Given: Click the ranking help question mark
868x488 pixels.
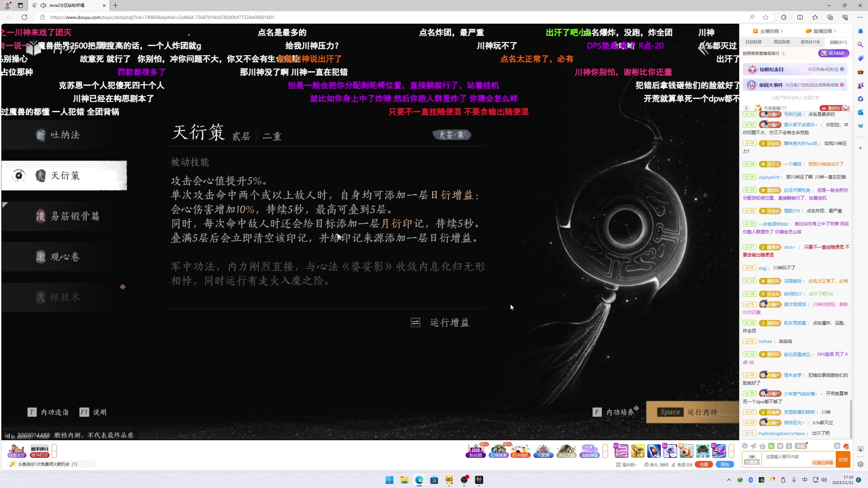Looking at the screenshot, I should coord(783,53).
